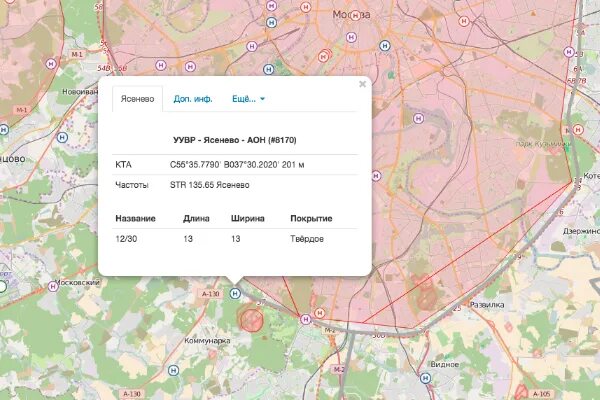
Task: Select the purple helipad marker beside the M-1 shield
Action: 51,64
